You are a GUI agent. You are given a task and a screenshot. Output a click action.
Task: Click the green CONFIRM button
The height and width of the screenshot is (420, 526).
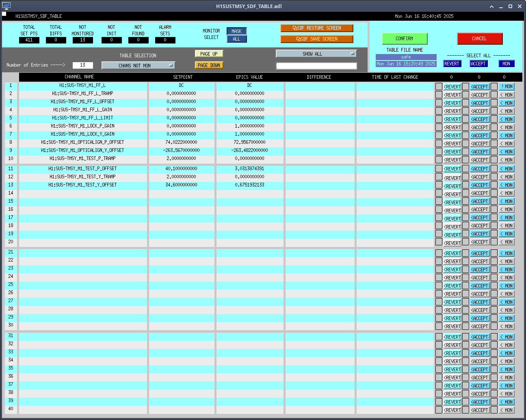pos(405,39)
